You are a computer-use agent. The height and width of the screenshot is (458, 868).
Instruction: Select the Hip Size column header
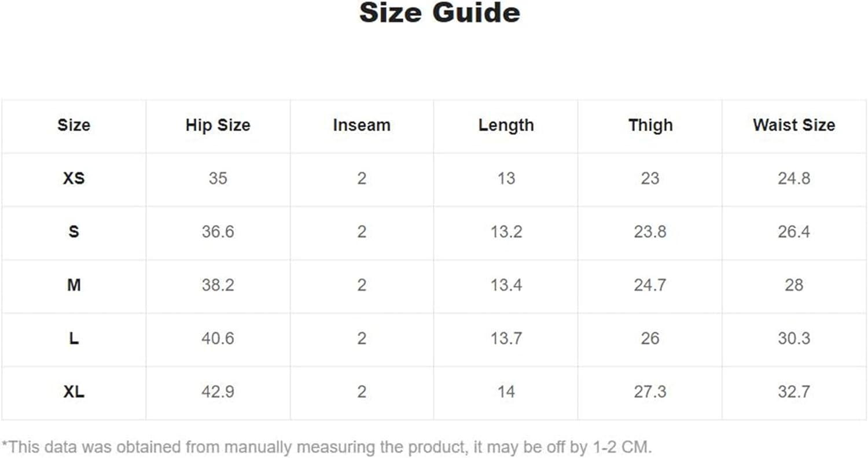tap(218, 125)
